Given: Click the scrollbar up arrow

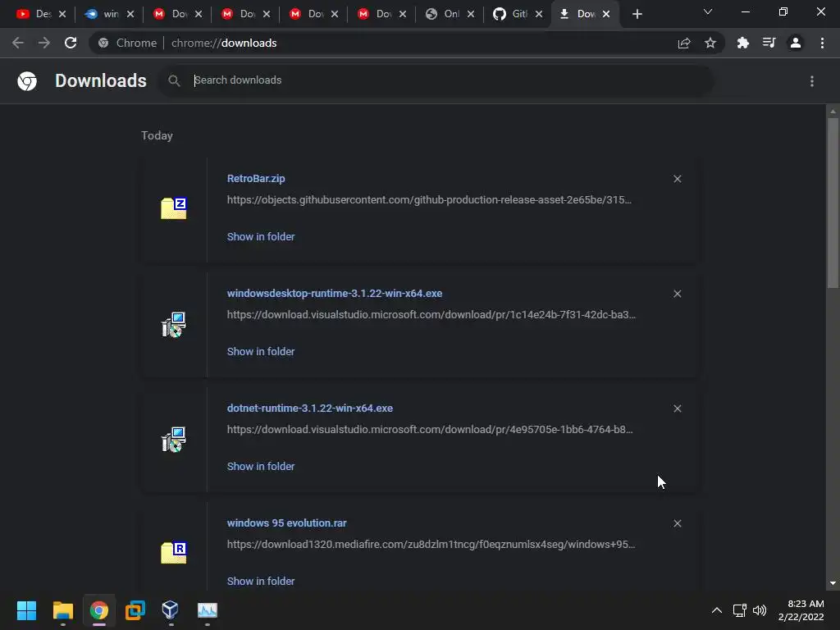Looking at the screenshot, I should click(833, 112).
